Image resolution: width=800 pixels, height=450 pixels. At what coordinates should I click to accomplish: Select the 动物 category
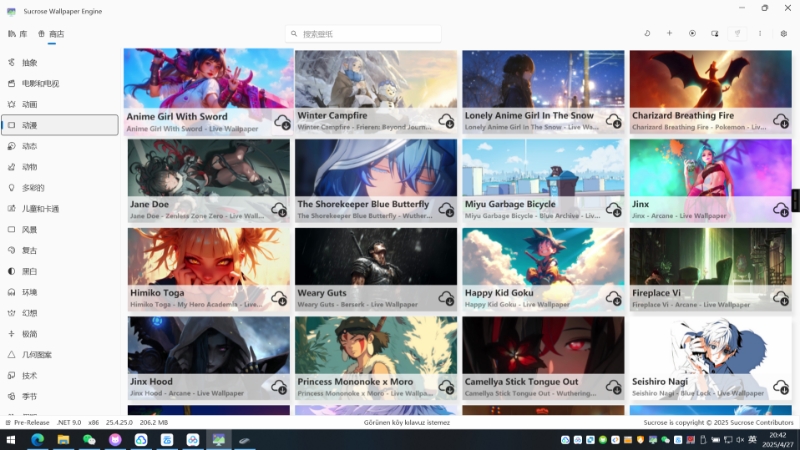pyautogui.click(x=60, y=167)
